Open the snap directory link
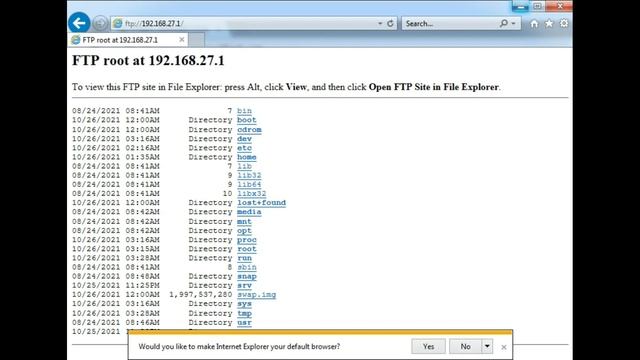The height and width of the screenshot is (360, 640). click(x=247, y=276)
